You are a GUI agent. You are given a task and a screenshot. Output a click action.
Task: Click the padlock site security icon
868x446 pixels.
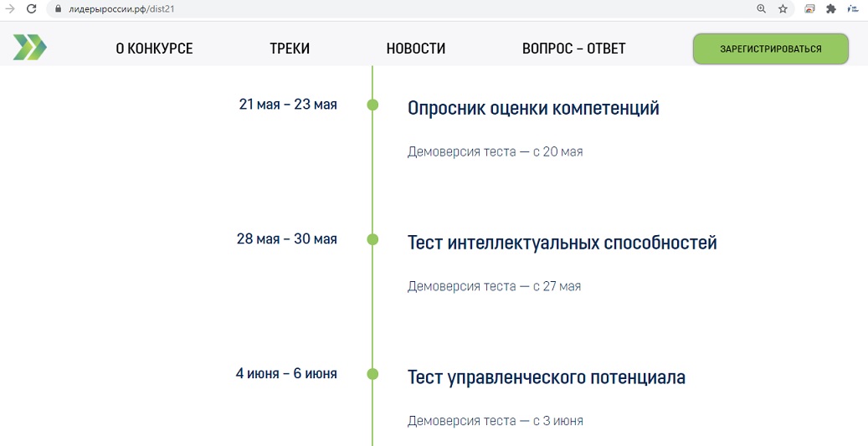pos(57,9)
